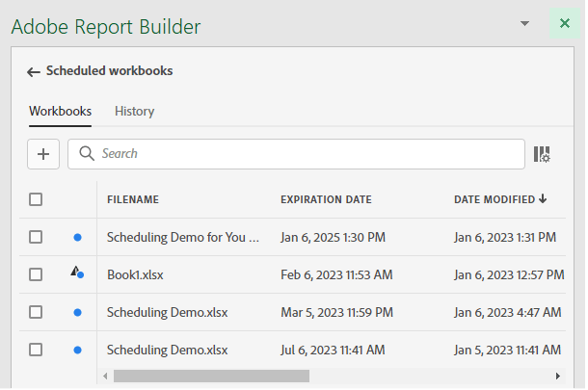Click blue status dot for Scheduling Demo for You
Screen dimensions: 588x390
click(x=77, y=237)
